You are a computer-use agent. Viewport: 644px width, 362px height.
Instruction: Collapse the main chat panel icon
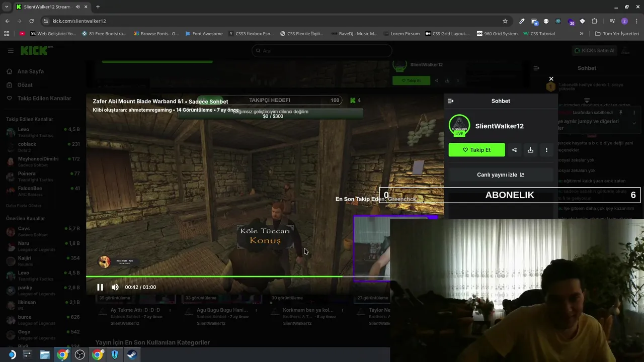[x=536, y=68]
